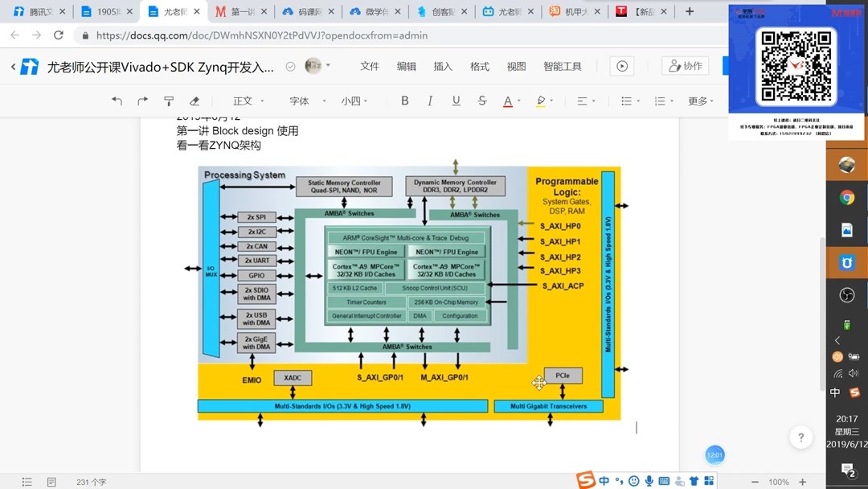Click the presentation play icon near the menu

click(621, 66)
